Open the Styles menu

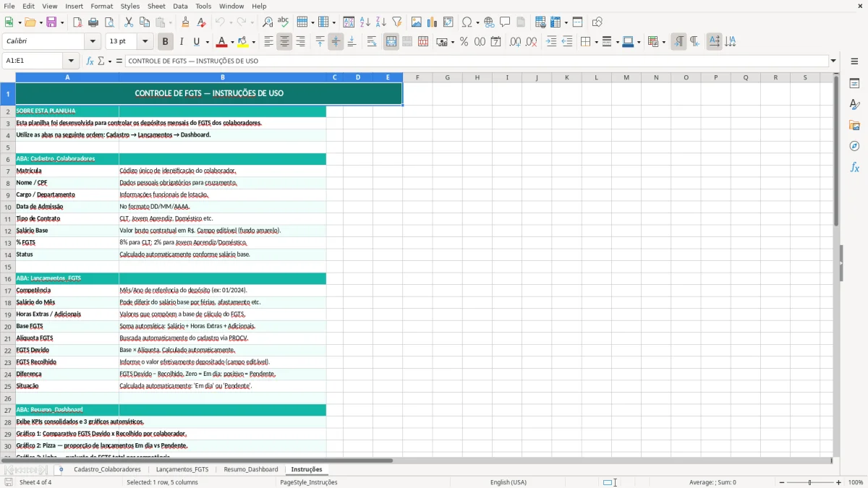tap(130, 6)
